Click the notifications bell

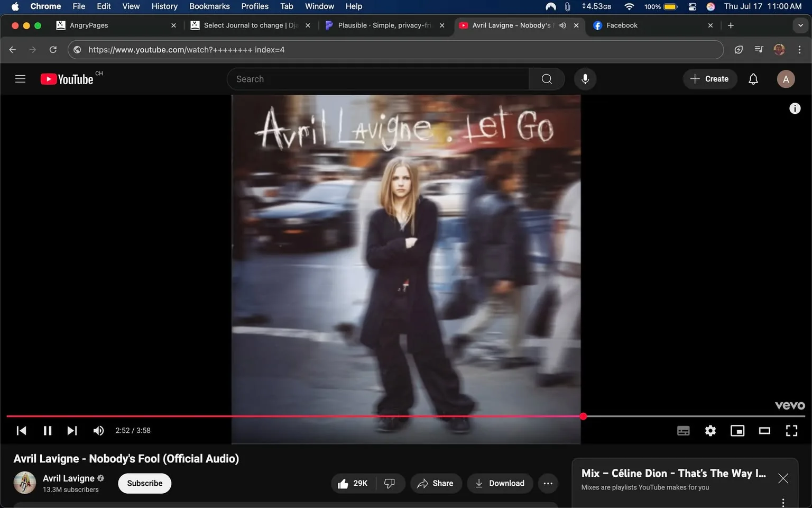coord(753,78)
